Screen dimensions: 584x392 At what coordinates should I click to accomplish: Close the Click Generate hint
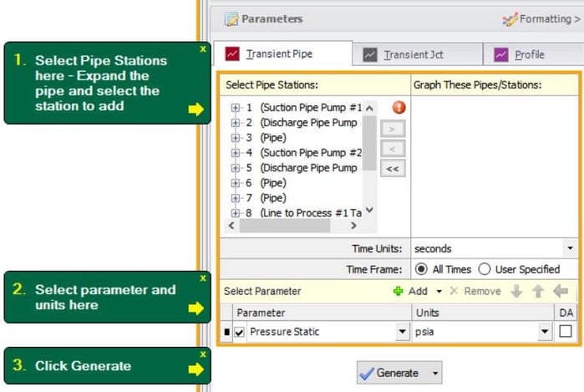[x=203, y=354]
